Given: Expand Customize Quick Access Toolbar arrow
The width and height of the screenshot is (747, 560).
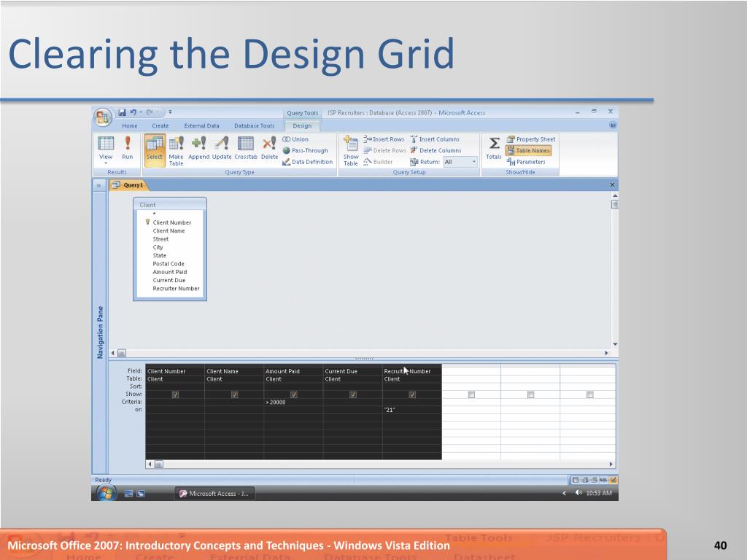Looking at the screenshot, I should 170,112.
